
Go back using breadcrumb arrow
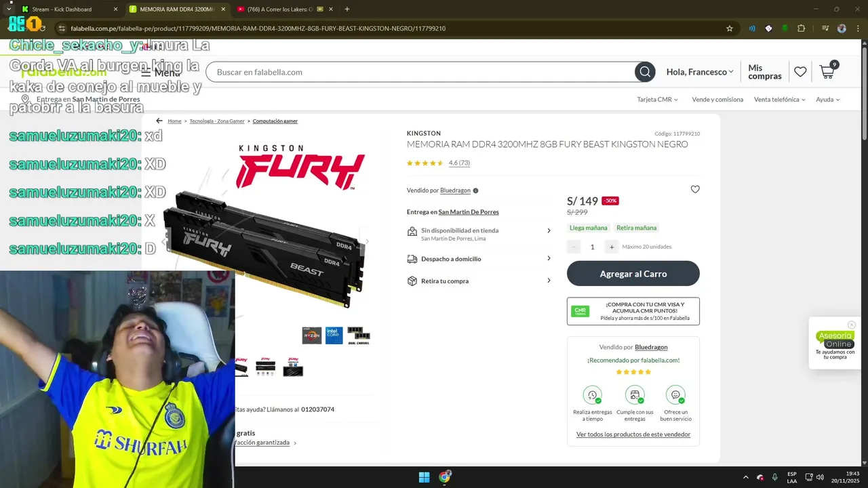159,121
